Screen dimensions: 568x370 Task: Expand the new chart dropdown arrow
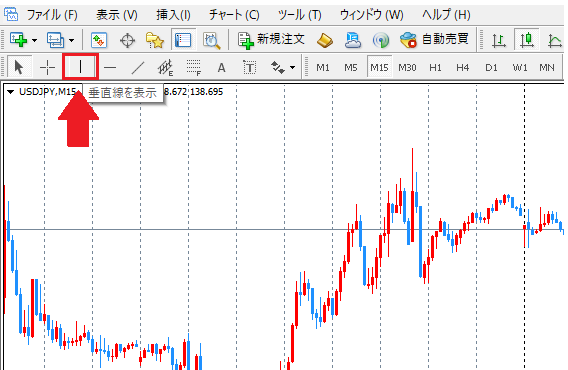pos(34,40)
